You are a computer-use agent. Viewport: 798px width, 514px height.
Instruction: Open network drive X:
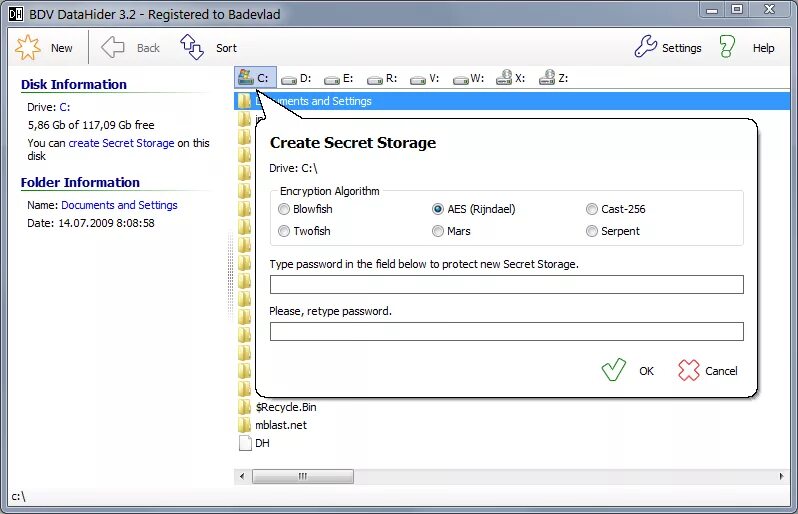tap(510, 77)
